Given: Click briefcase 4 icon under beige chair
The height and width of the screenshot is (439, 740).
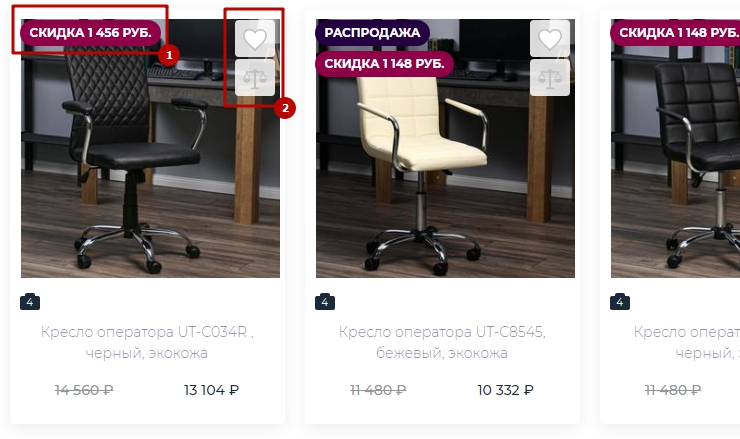Looking at the screenshot, I should coord(325,302).
